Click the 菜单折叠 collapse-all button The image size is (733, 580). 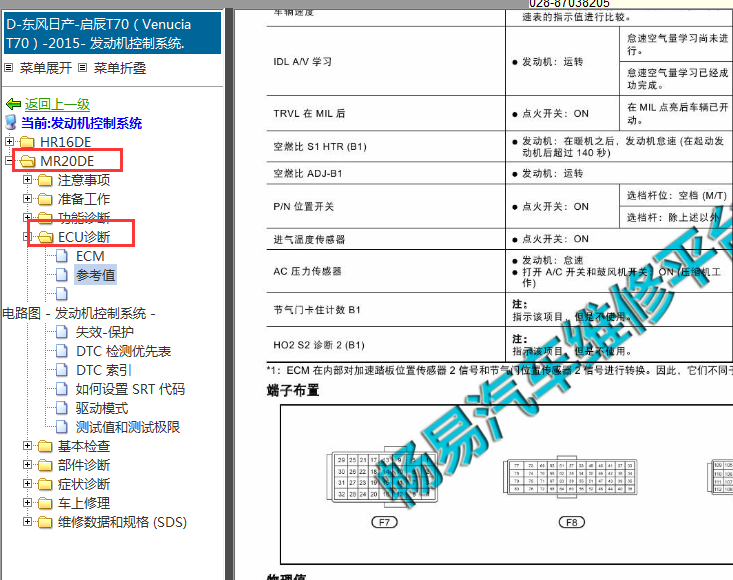[120, 68]
